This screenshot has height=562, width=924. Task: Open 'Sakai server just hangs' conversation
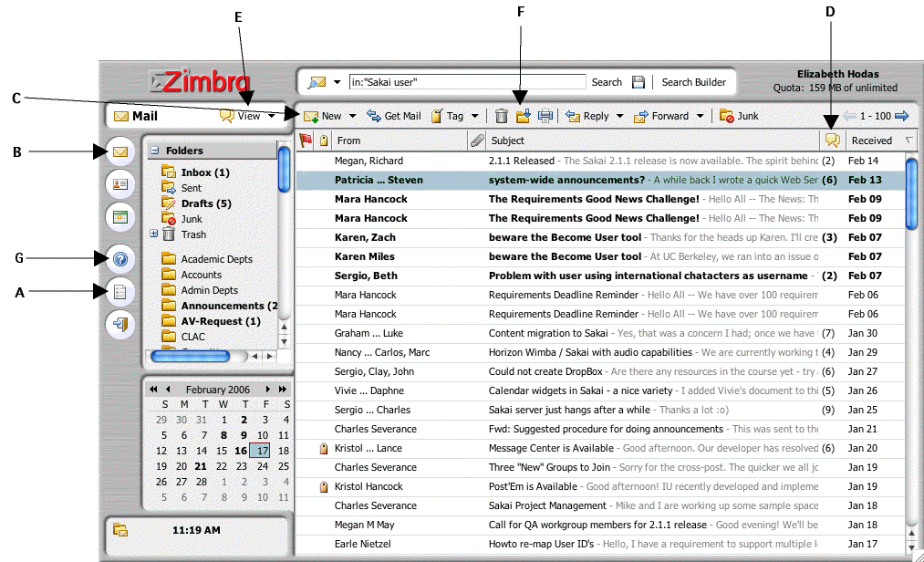tap(600, 410)
